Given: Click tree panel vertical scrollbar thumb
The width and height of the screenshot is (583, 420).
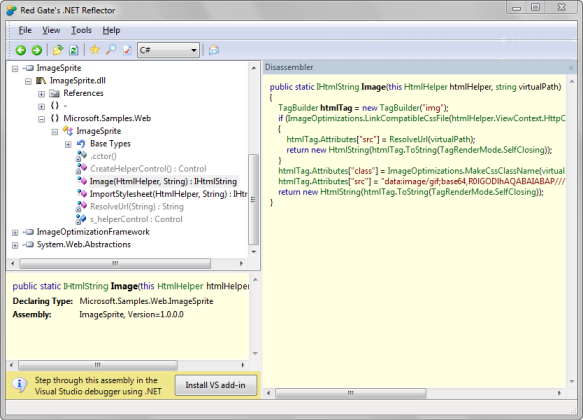Looking at the screenshot, I should pyautogui.click(x=254, y=199).
